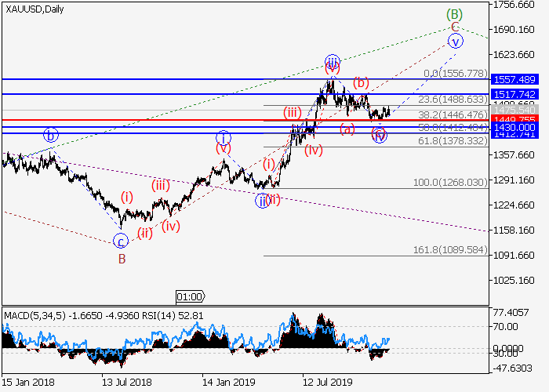
Task: Select the blue circled c marker above B
Action: click(121, 241)
